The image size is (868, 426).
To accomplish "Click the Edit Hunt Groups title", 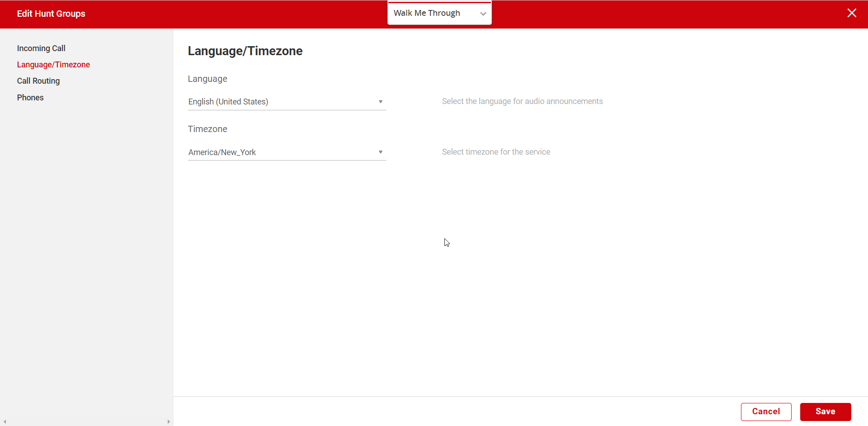I will pos(51,14).
